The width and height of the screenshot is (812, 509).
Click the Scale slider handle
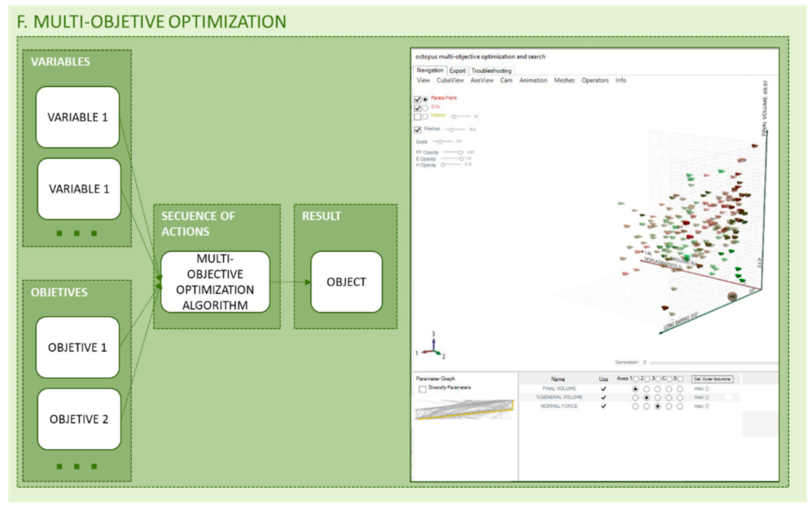[x=440, y=142]
